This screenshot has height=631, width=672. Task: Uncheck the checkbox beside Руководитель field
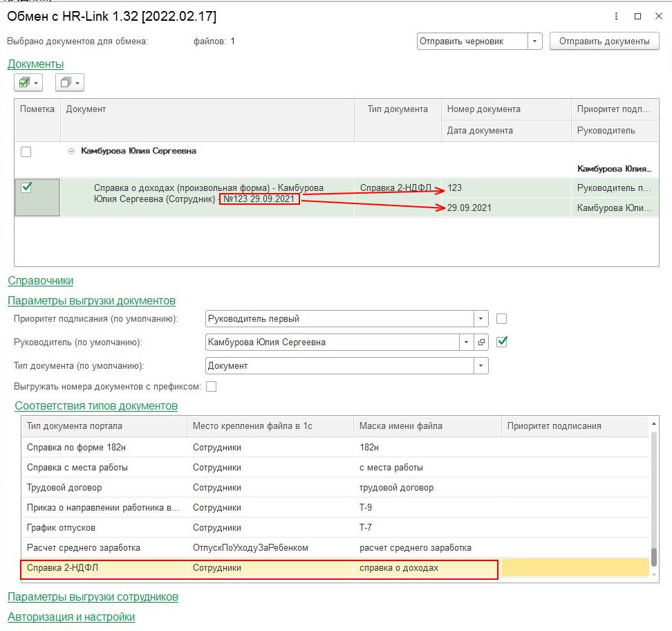pos(502,342)
